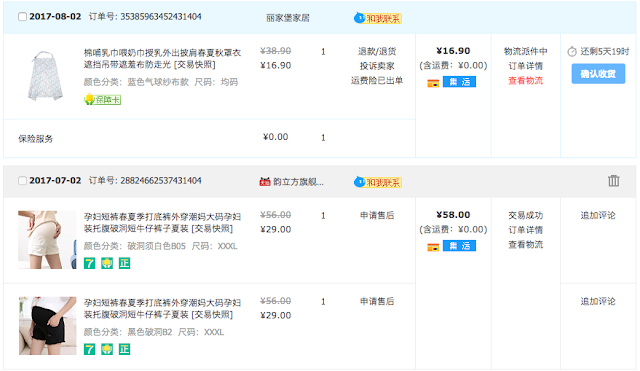The image size is (640, 371).
Task: Select the 2017-07-02 order checkbox
Action: (x=22, y=180)
